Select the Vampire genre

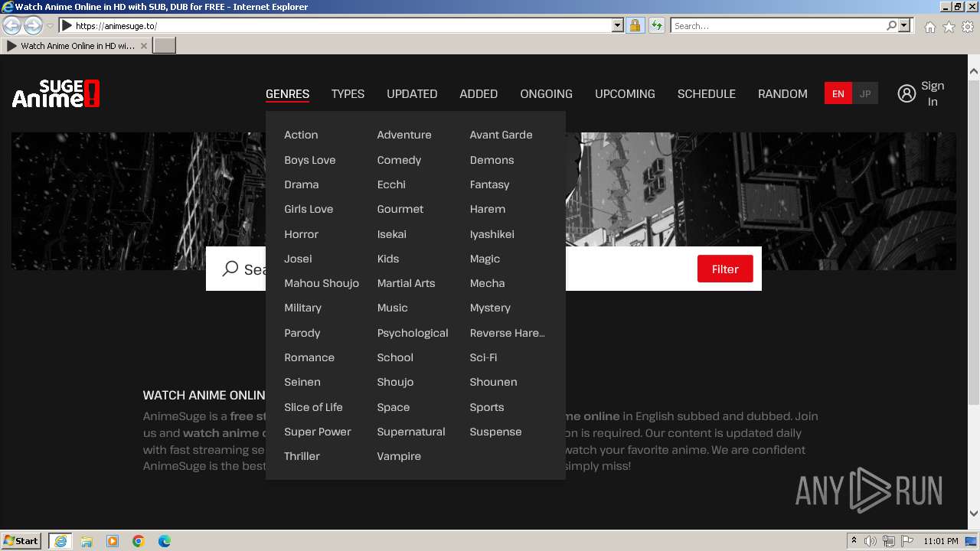(x=399, y=456)
